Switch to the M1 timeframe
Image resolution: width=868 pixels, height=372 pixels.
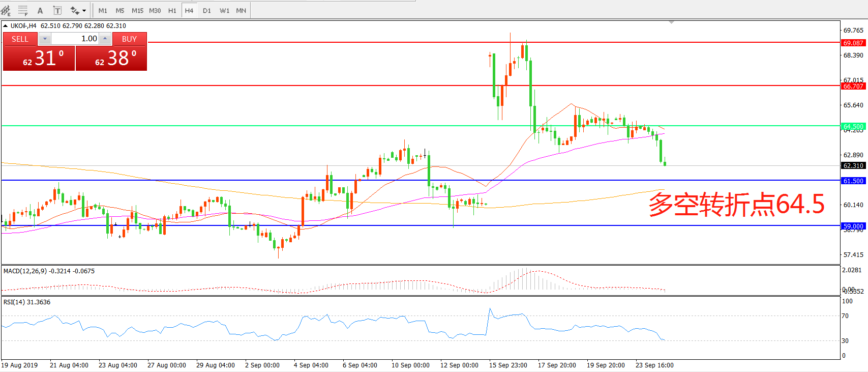point(103,11)
